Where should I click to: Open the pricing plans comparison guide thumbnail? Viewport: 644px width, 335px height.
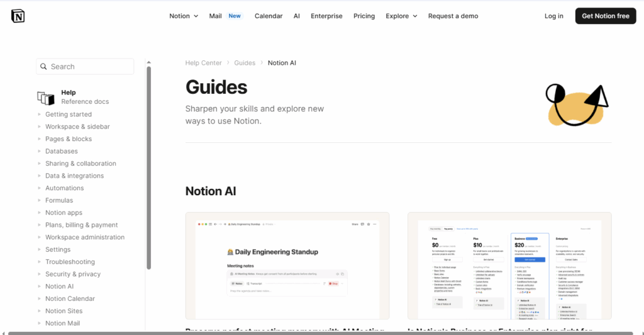pyautogui.click(x=509, y=265)
